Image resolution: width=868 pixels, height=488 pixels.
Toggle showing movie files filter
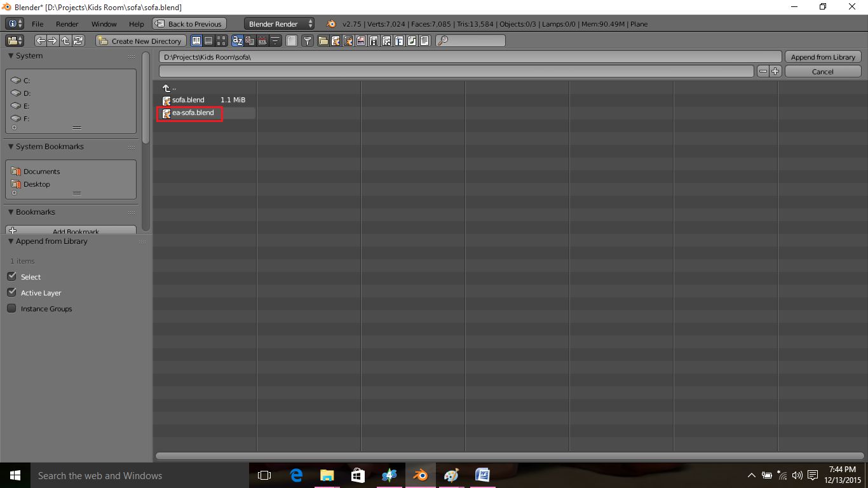pyautogui.click(x=374, y=41)
